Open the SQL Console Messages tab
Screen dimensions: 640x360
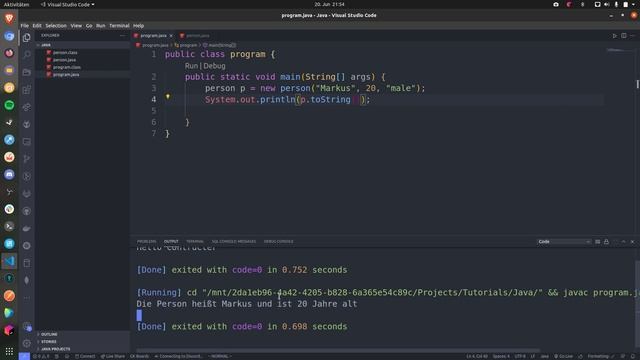tap(233, 242)
